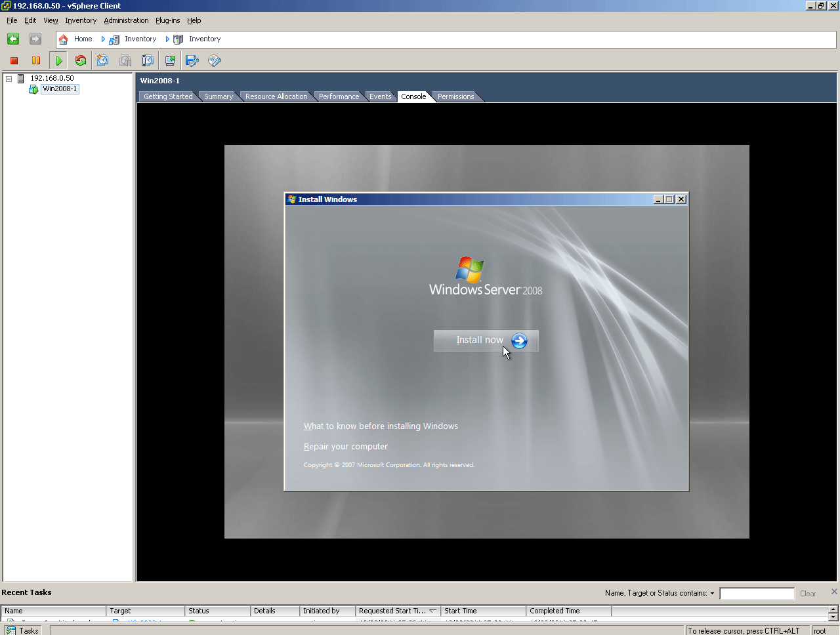This screenshot has width=840, height=635.
Task: Click the Windows flag icon in the Install Windows title bar
Action: point(292,199)
